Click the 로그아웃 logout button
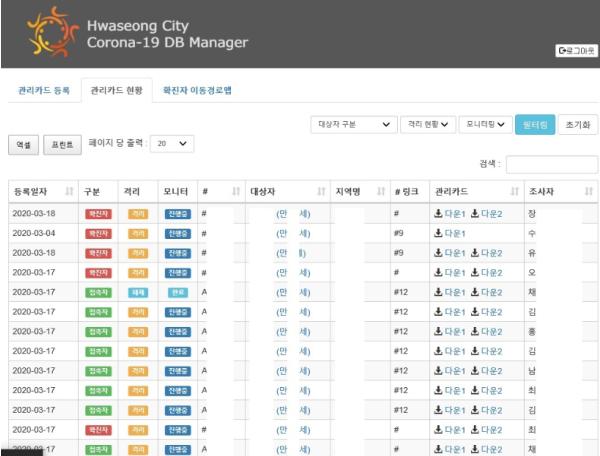 577,50
